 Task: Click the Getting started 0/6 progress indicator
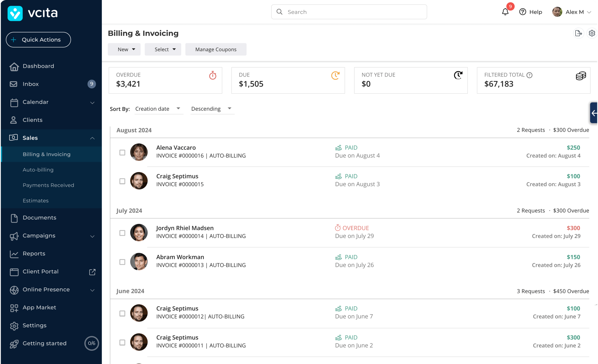92,343
